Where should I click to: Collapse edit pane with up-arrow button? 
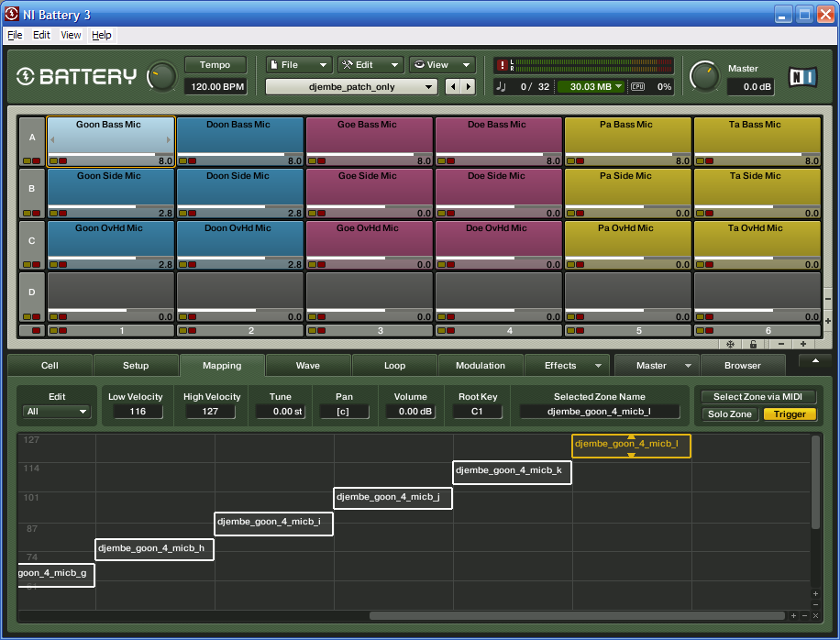815,361
